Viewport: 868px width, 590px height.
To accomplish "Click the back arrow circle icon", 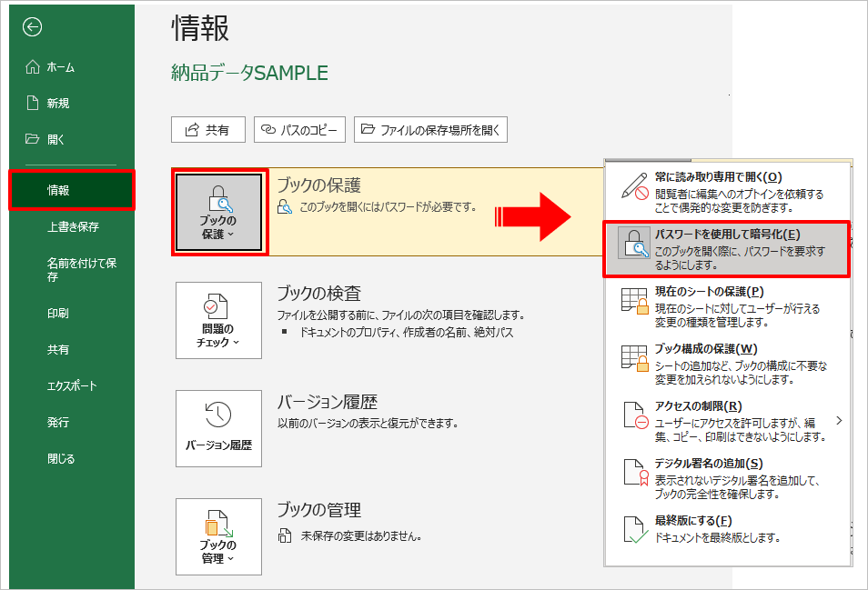I will pos(32,26).
